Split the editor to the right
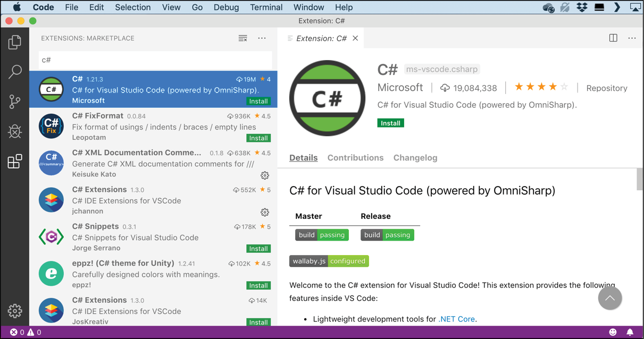 pos(613,38)
